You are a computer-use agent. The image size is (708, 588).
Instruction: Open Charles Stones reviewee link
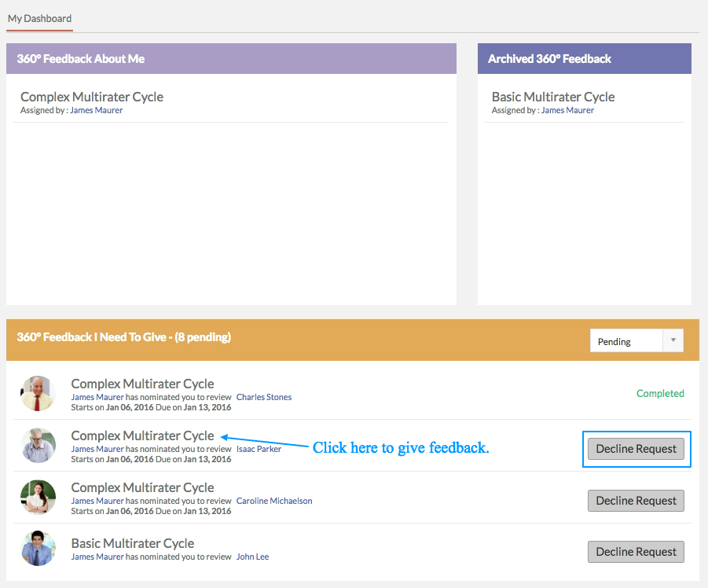(x=264, y=398)
